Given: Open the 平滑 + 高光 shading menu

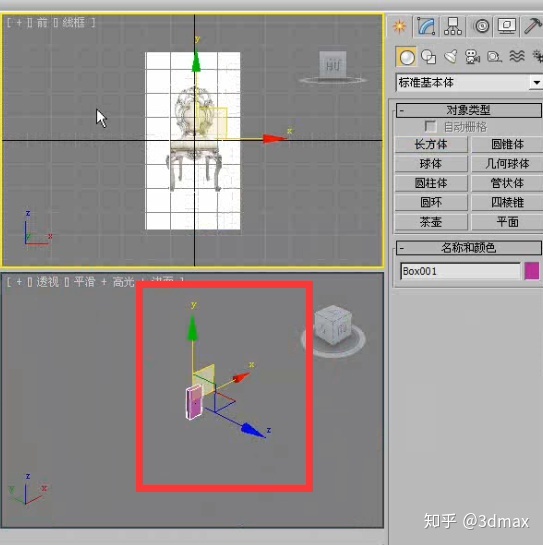Looking at the screenshot, I should point(104,282).
